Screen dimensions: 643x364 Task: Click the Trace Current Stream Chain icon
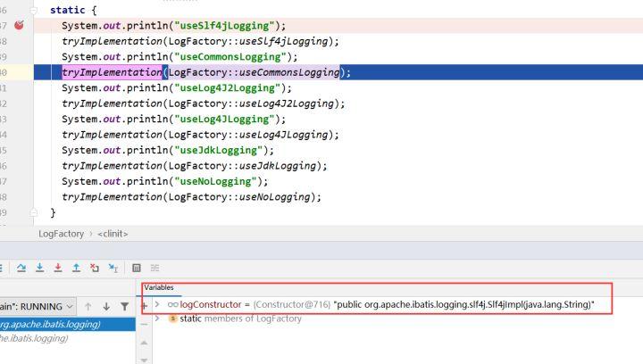[x=154, y=268]
